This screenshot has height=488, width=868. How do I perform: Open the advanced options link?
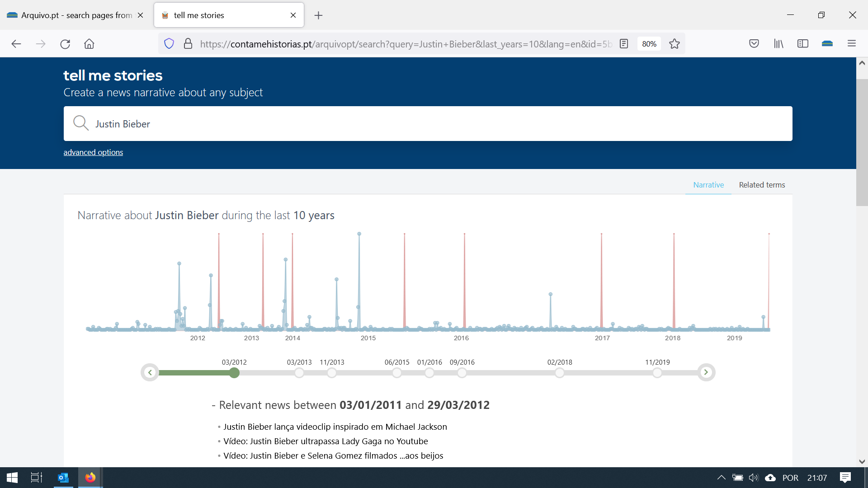(x=93, y=152)
